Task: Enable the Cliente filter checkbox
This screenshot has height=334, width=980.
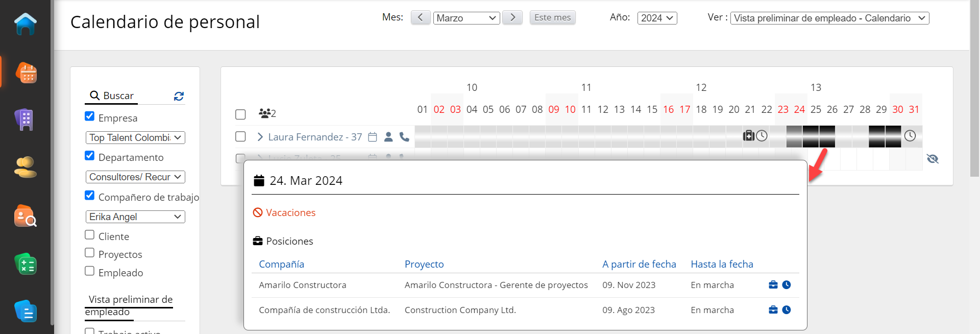Action: pos(90,235)
